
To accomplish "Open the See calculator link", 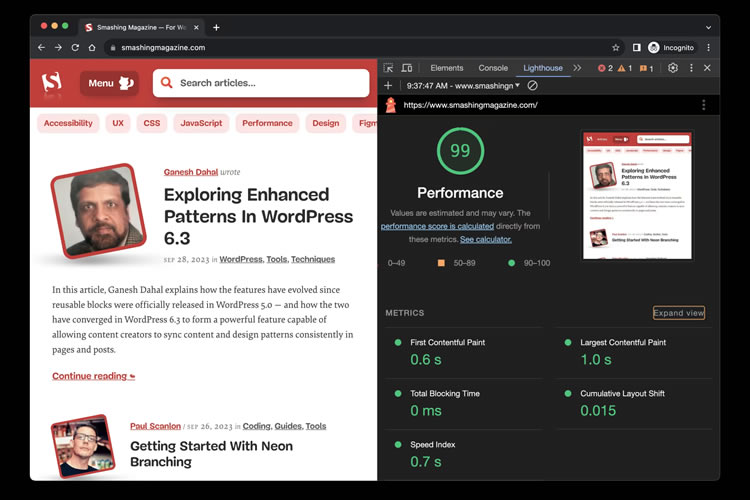I will coord(486,240).
